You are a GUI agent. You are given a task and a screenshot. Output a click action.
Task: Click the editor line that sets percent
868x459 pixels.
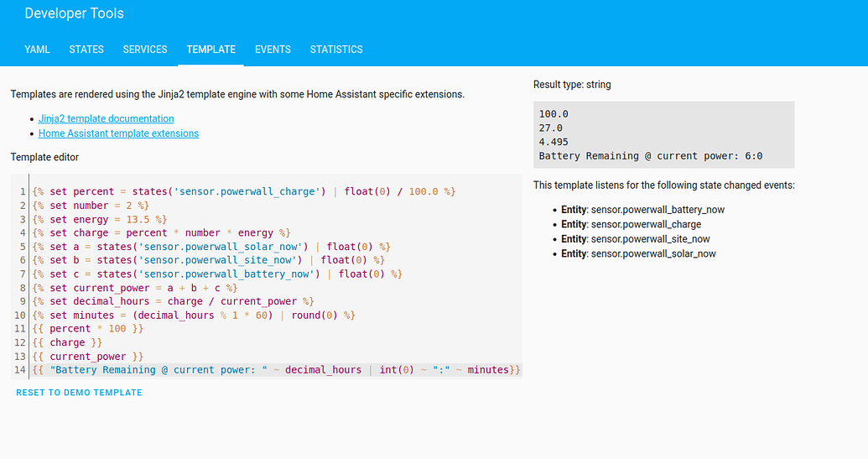point(243,192)
